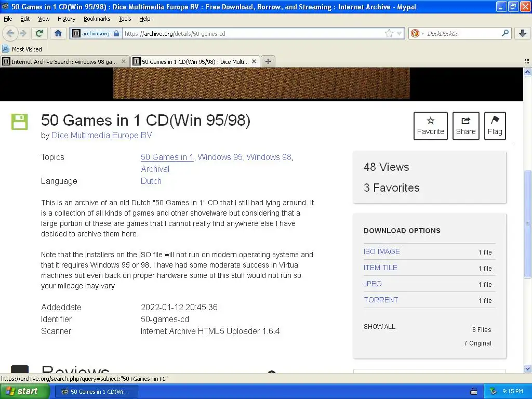Open the browser home page icon
The height and width of the screenshot is (399, 532).
coord(58,33)
